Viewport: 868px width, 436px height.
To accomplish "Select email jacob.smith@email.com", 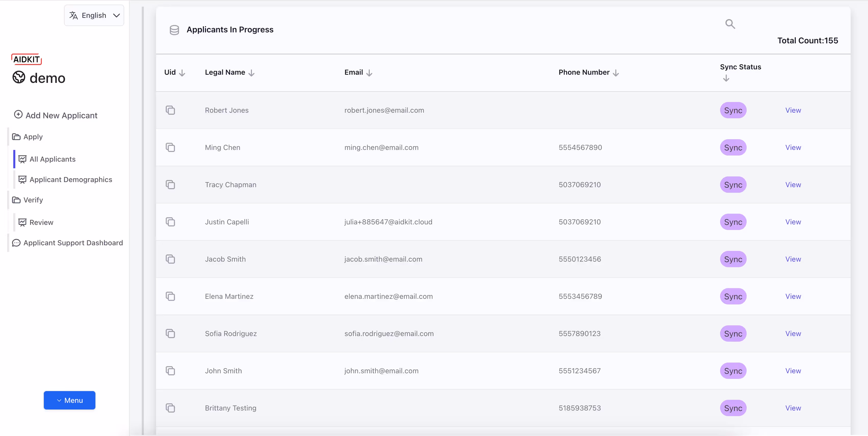I will tap(383, 259).
